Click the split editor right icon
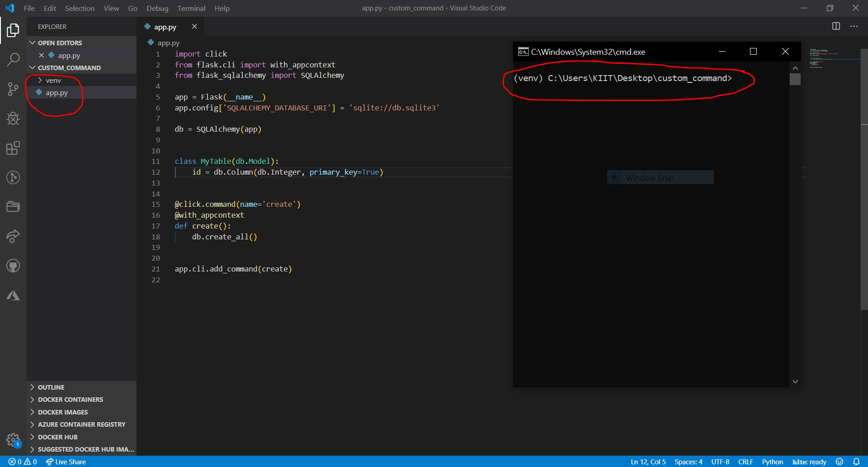This screenshot has height=467, width=868. click(x=836, y=26)
